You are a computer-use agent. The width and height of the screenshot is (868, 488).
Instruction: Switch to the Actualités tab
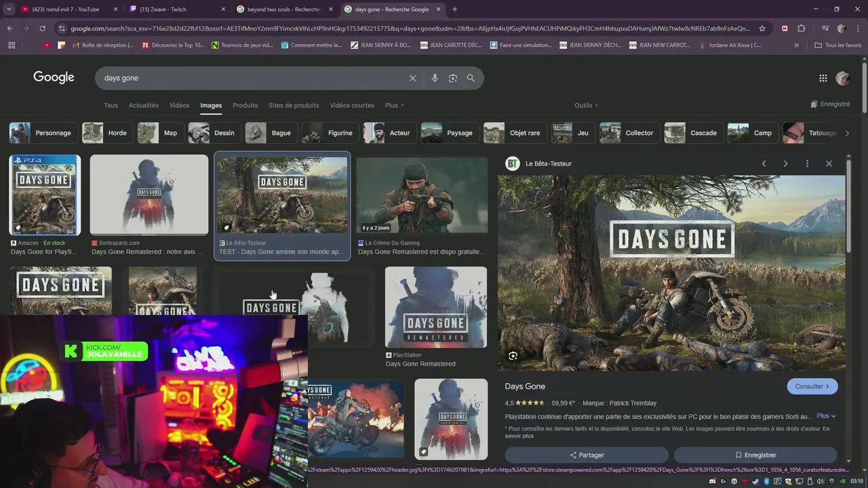tap(144, 106)
